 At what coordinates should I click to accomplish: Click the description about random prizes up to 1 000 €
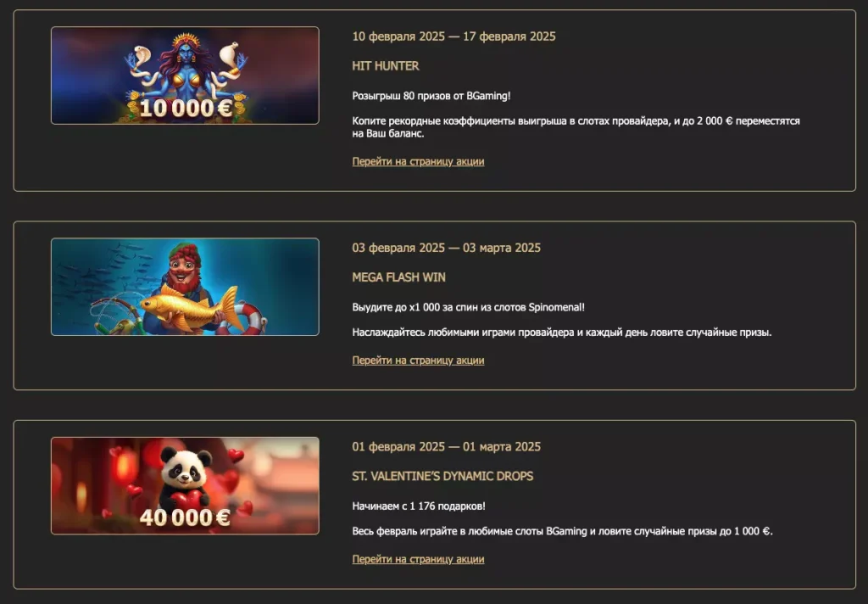click(x=563, y=531)
